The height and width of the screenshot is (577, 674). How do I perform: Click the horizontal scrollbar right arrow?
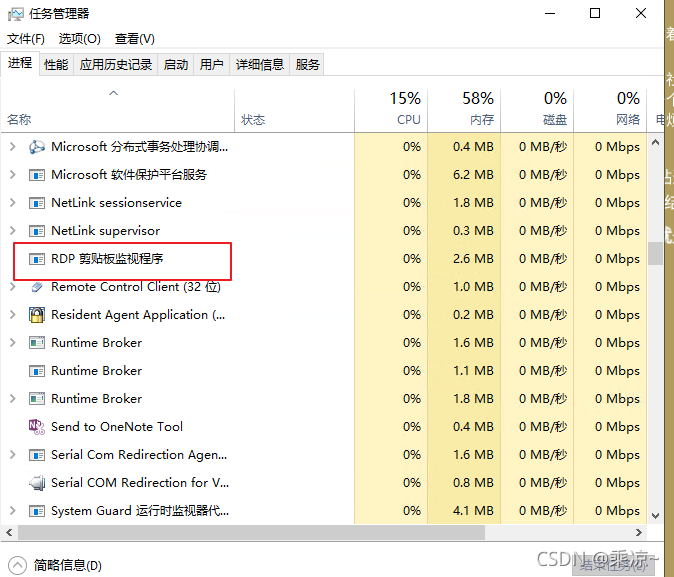tap(639, 532)
